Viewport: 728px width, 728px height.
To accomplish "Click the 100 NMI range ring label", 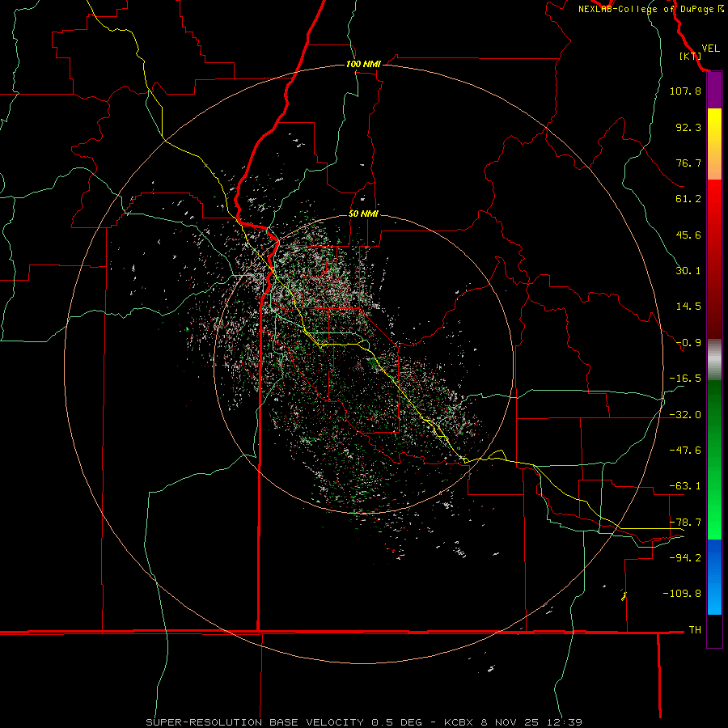I will point(363,64).
